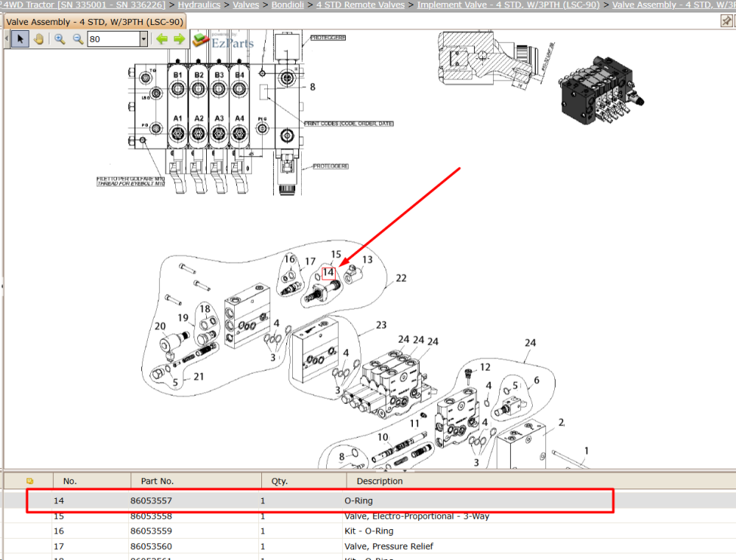Click the 3D valve block thumbnail image

601,91
